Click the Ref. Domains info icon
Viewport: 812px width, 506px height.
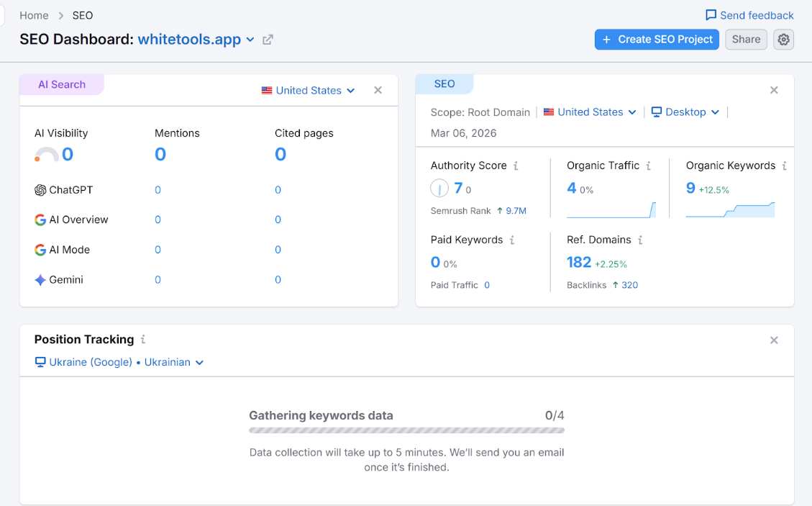(x=640, y=240)
